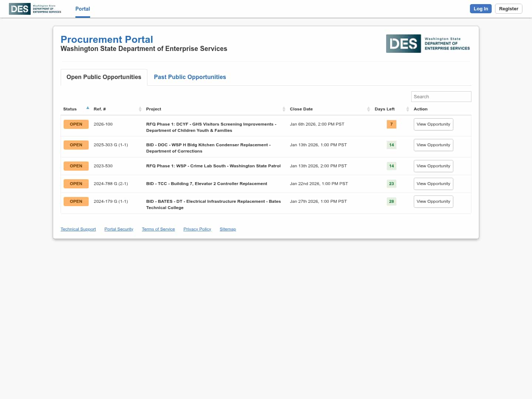
Task: Sort table by Status column arrow
Action: (x=88, y=108)
